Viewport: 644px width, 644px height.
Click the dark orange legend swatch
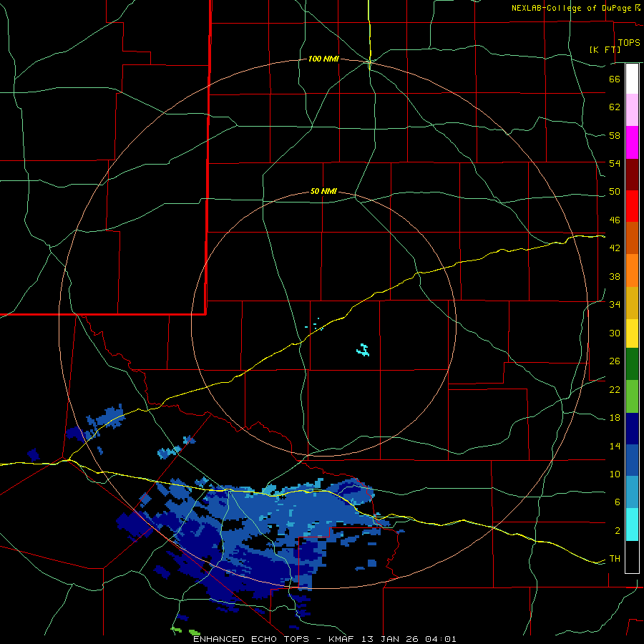click(x=632, y=238)
